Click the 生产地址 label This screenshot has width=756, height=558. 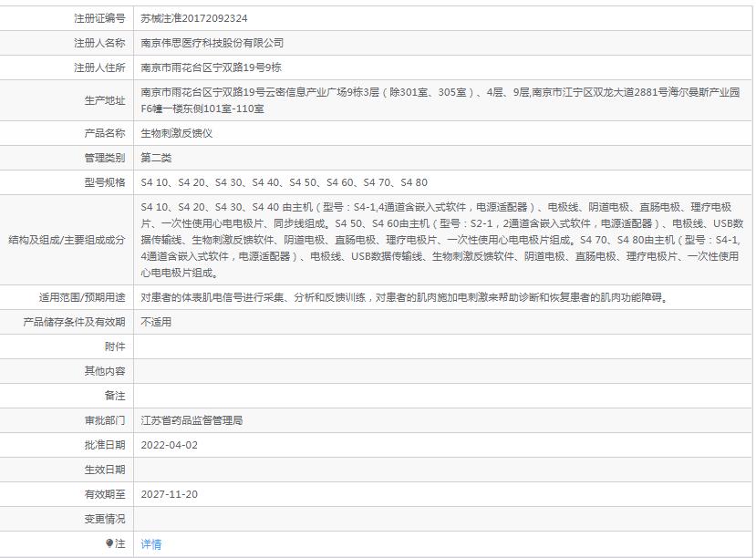coord(105,100)
